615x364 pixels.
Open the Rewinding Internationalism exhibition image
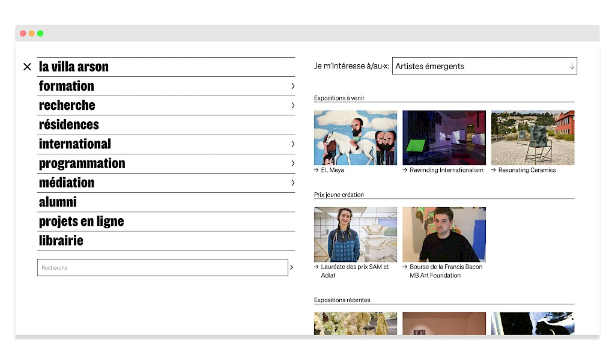tap(444, 138)
